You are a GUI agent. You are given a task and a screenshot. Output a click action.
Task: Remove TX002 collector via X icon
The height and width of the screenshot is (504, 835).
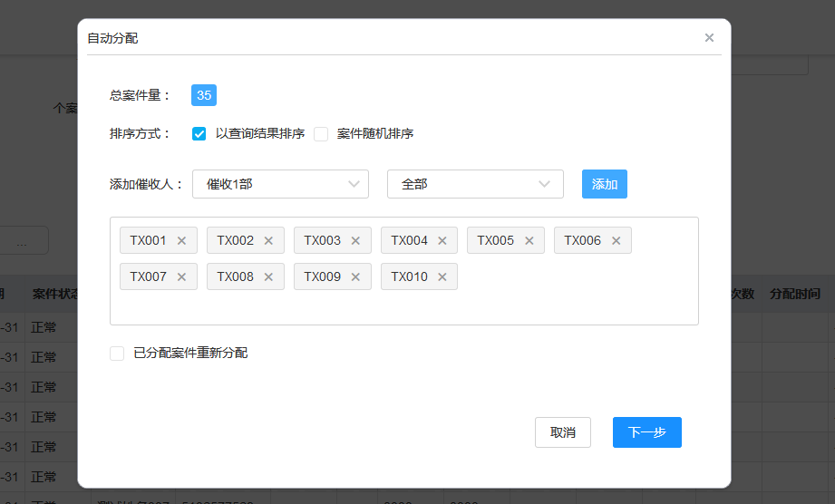(268, 241)
